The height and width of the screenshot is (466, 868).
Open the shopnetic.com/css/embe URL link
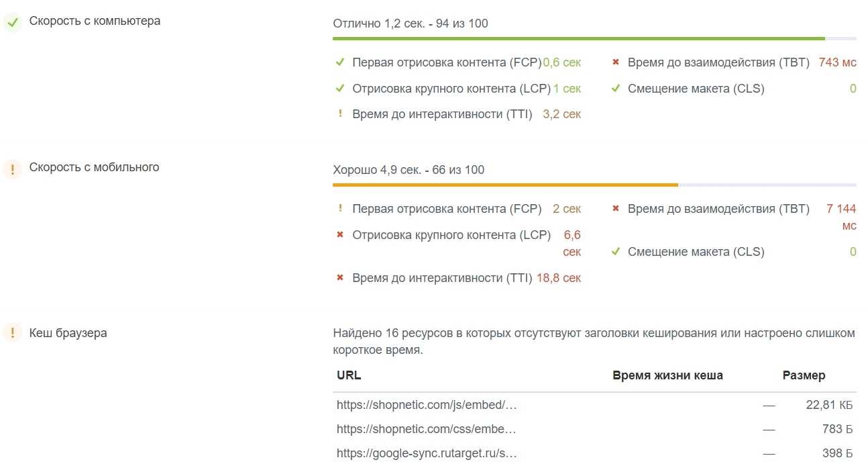tap(426, 428)
